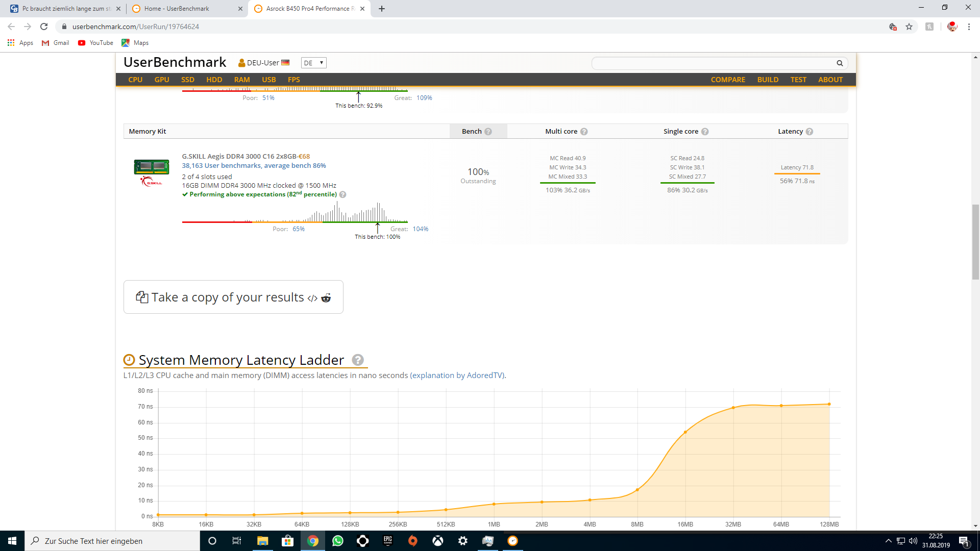Click the search magnifier icon
This screenshot has height=551, width=980.
[840, 63]
